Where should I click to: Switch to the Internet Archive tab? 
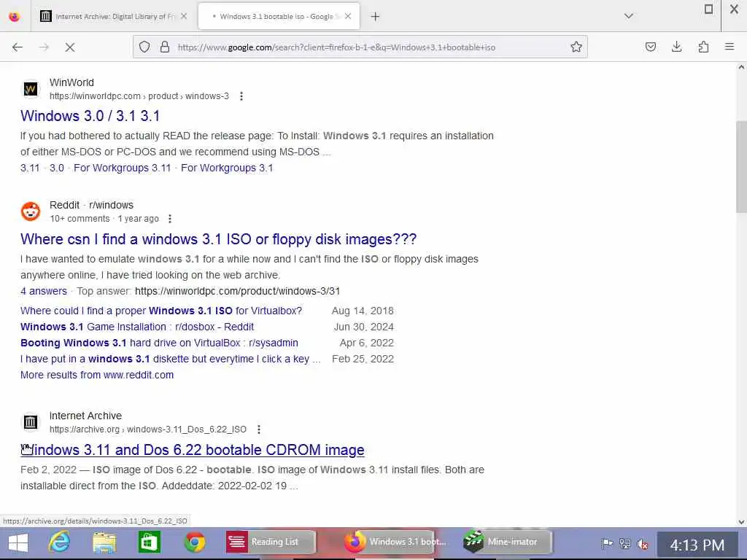pos(113,16)
